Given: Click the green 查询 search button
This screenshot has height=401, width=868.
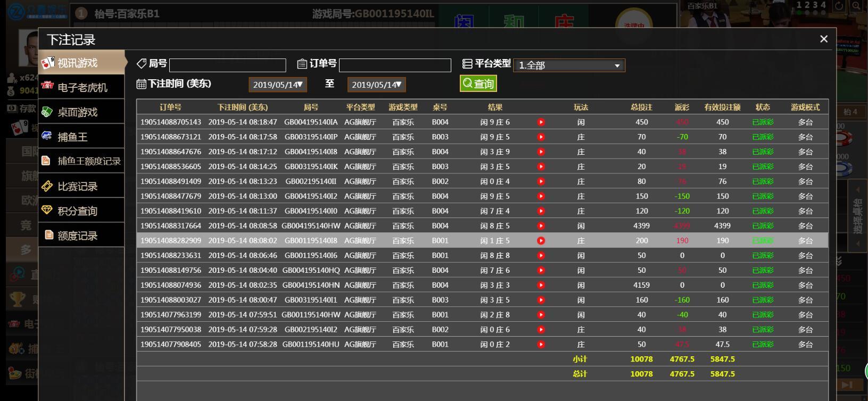Looking at the screenshot, I should 478,83.
